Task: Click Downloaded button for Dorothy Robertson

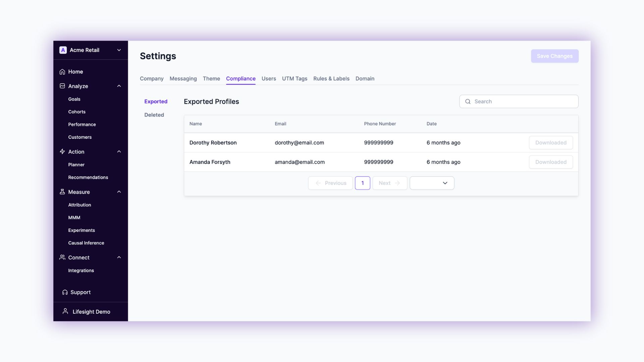Action: [551, 142]
